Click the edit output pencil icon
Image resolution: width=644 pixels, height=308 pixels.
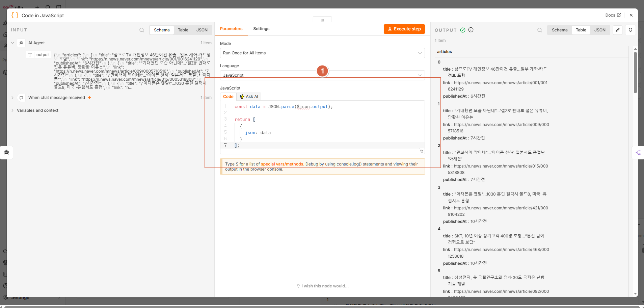618,30
